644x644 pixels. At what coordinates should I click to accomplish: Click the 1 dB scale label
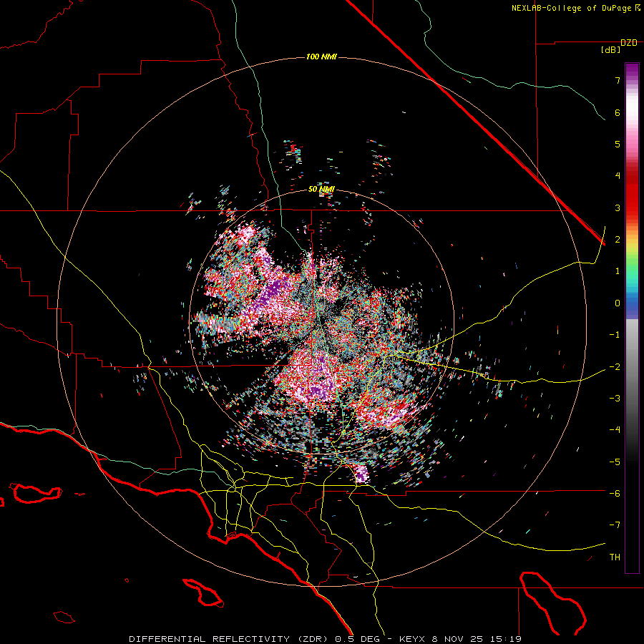(x=618, y=271)
